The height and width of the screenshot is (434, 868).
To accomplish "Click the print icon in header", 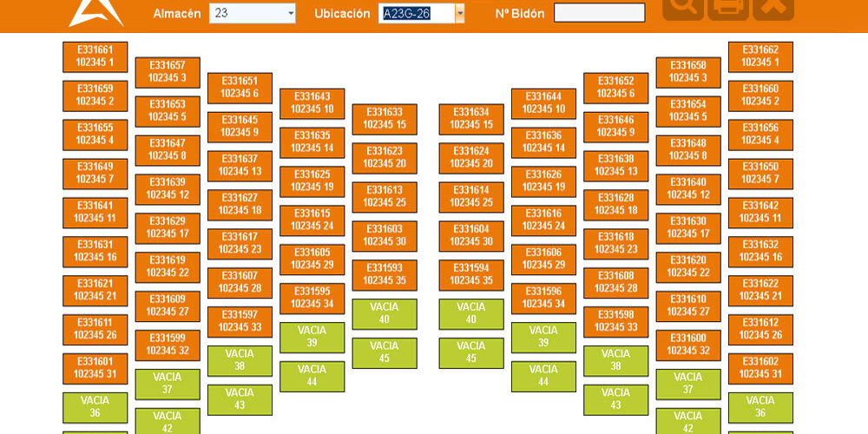I will tap(727, 6).
